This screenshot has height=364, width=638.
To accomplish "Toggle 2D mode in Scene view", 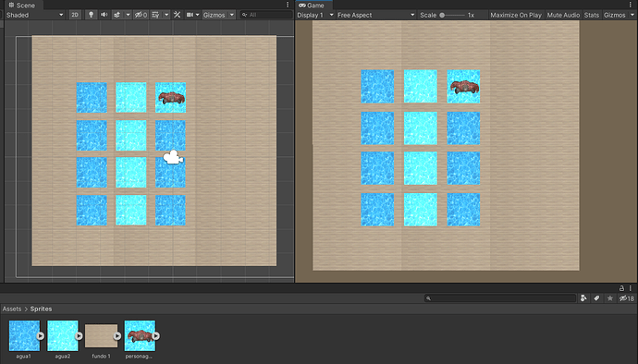I will click(75, 15).
